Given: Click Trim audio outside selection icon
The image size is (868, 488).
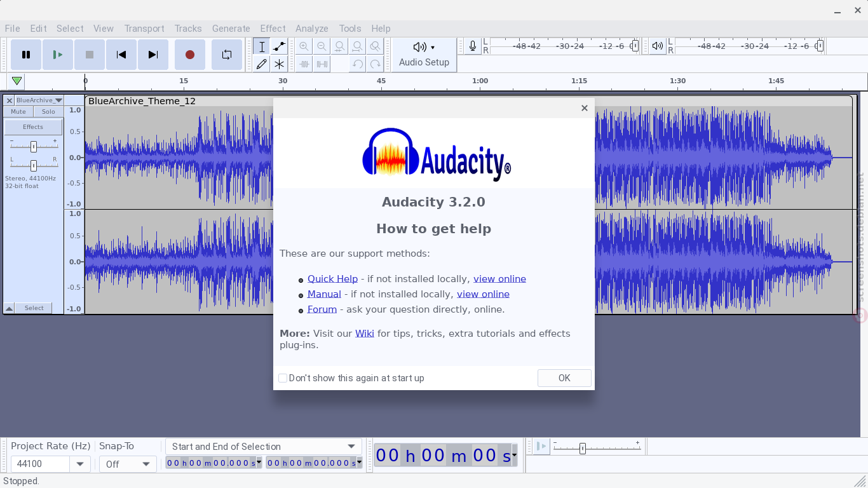Looking at the screenshot, I should click(x=304, y=64).
